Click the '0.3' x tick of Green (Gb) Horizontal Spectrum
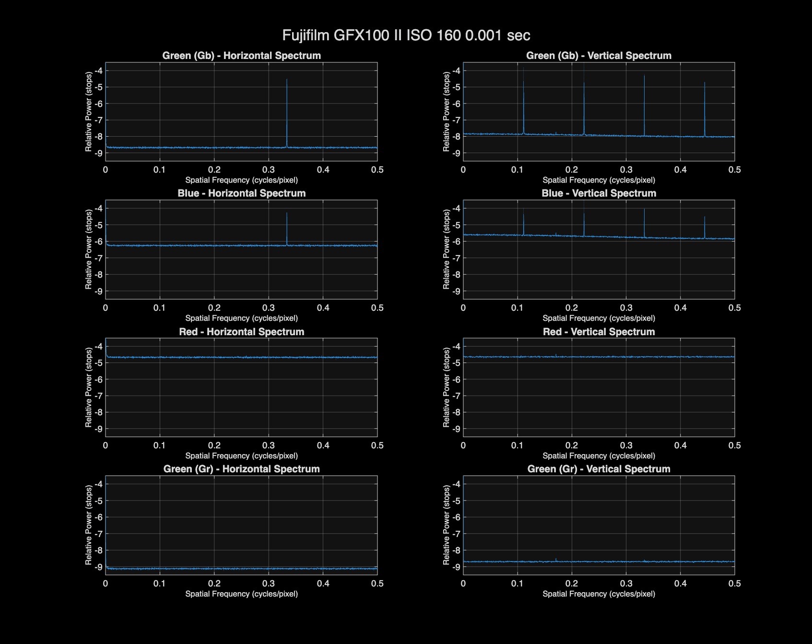Image resolution: width=812 pixels, height=644 pixels. coord(269,170)
